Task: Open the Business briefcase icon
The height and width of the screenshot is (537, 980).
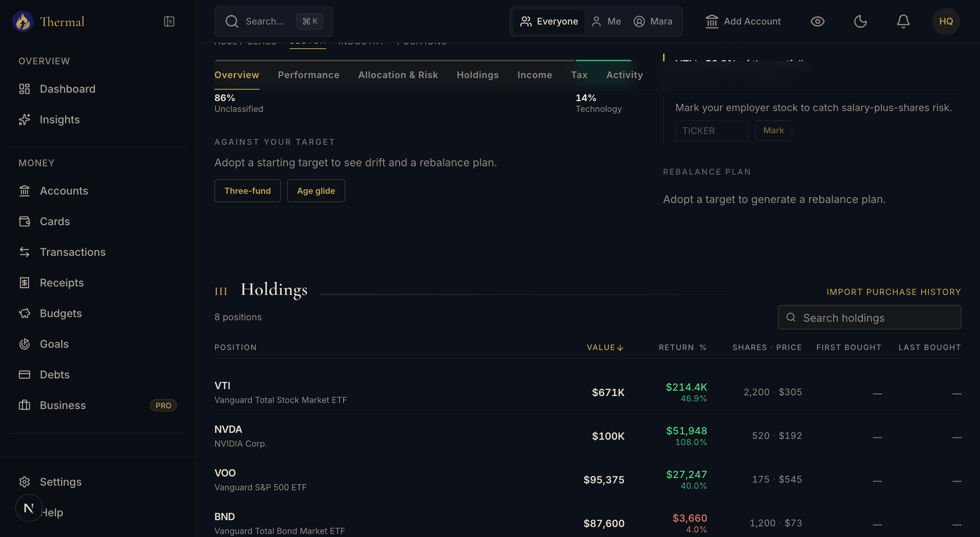Action: (x=24, y=405)
